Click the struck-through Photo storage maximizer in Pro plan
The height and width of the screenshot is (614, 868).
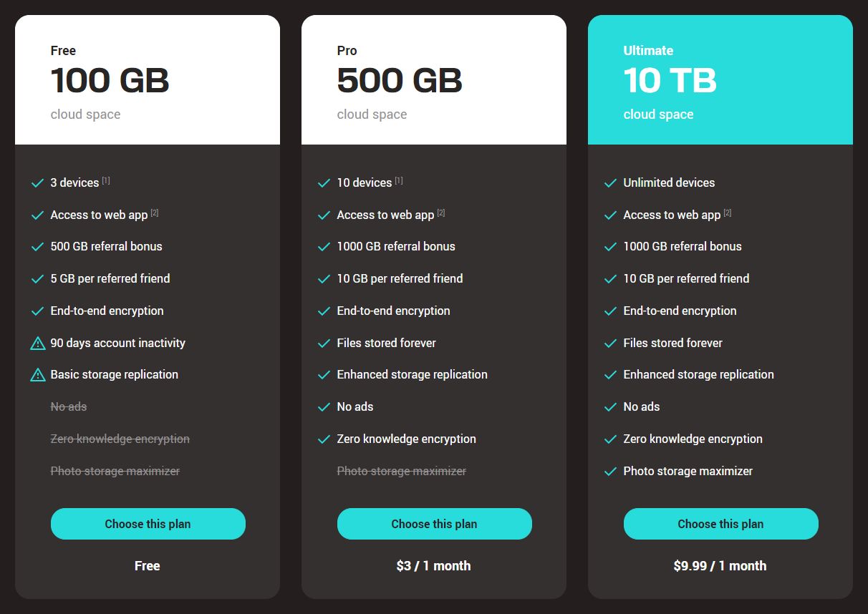(x=402, y=471)
